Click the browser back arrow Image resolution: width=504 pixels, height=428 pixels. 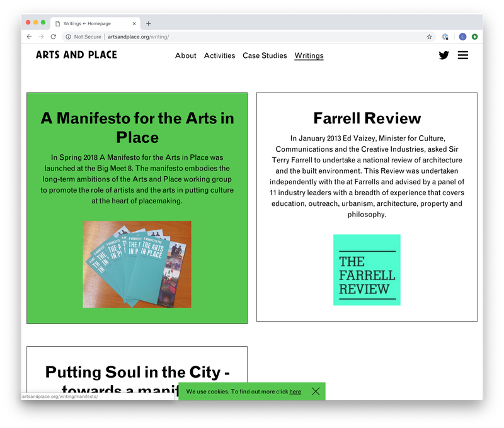[29, 37]
